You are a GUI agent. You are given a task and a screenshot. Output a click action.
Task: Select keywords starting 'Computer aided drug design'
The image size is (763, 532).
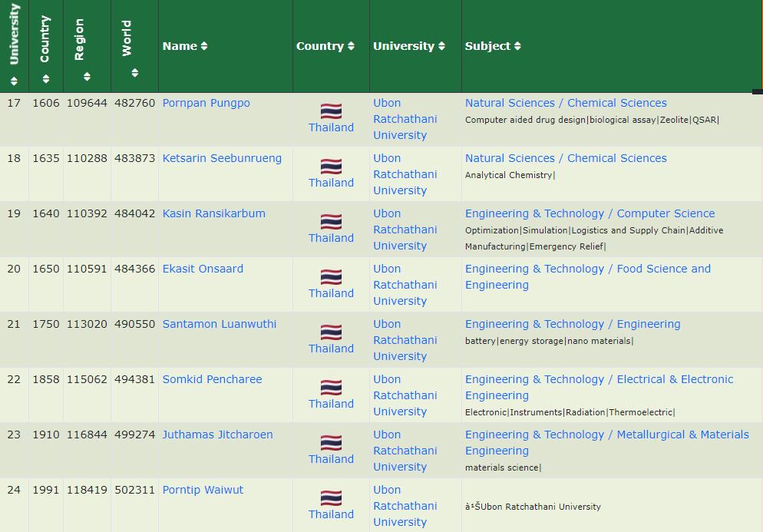pos(592,120)
